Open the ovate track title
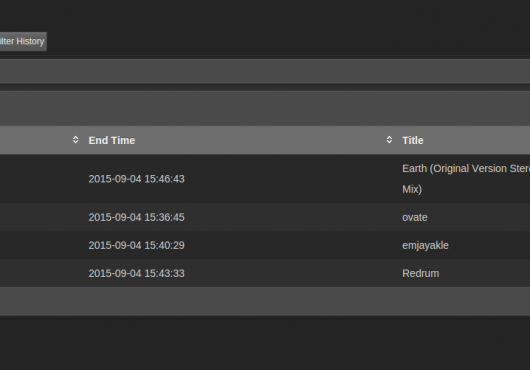 [x=415, y=218]
